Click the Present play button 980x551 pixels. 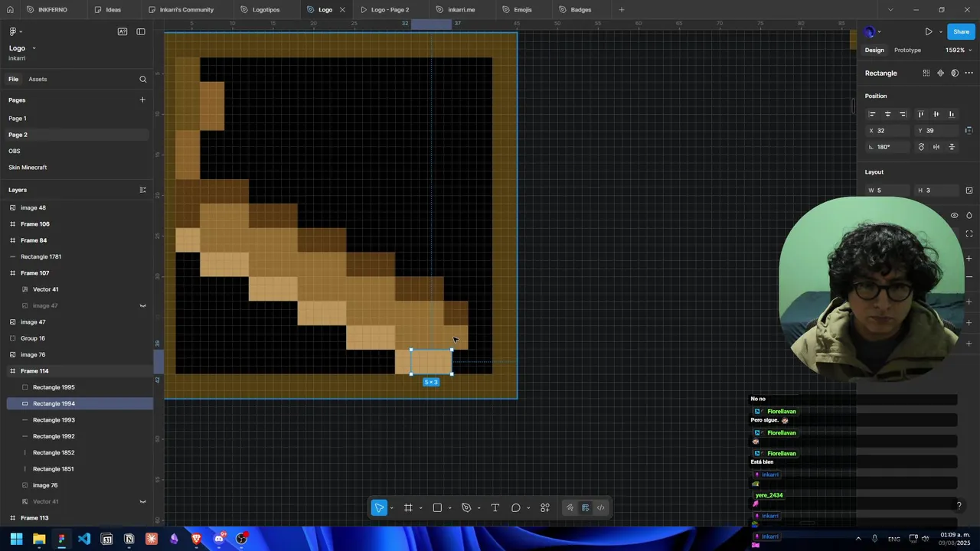928,32
